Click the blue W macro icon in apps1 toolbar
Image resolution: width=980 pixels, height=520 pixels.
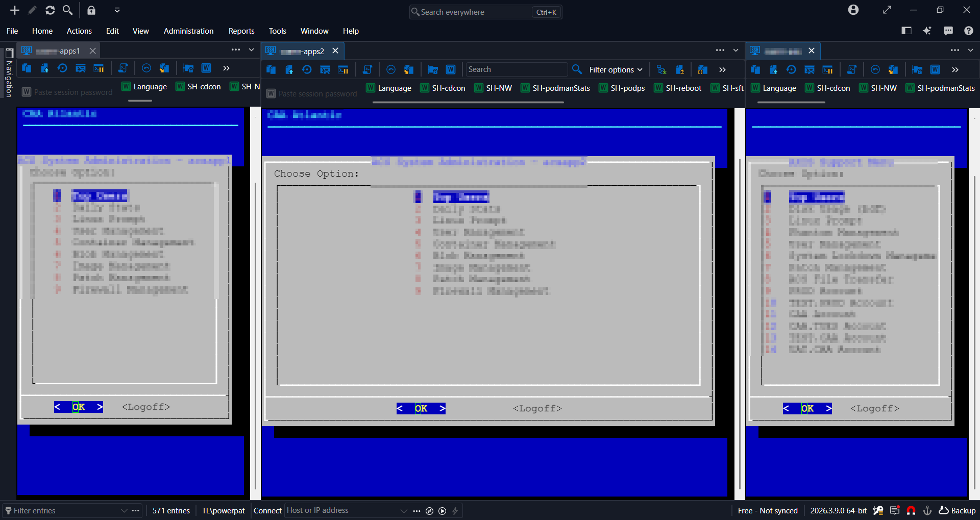[x=206, y=68]
